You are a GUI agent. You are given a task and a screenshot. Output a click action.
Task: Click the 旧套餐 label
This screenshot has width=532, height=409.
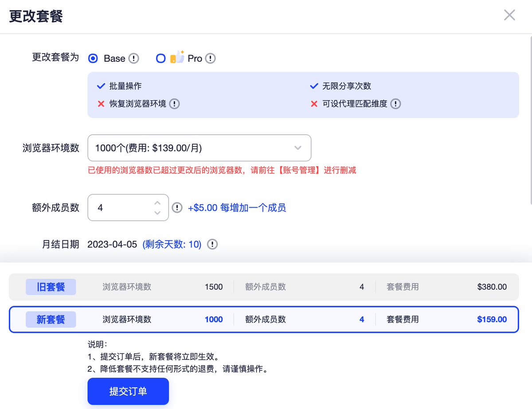click(51, 287)
